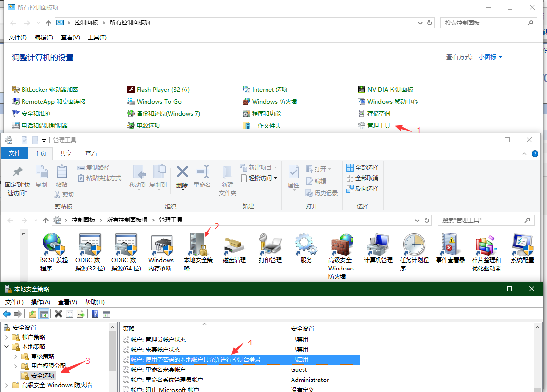Select iSCSI 发起程序 shortcut
547x392 pixels.
pyautogui.click(x=53, y=252)
